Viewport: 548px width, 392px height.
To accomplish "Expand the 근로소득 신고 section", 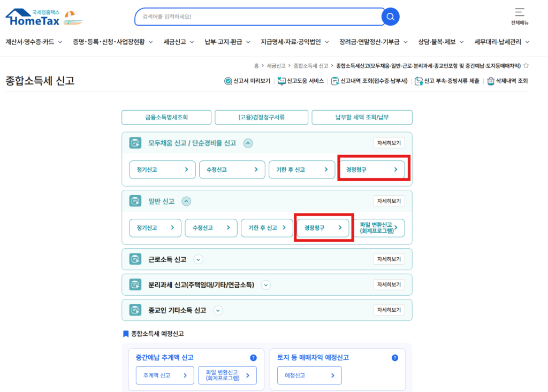I will click(198, 259).
